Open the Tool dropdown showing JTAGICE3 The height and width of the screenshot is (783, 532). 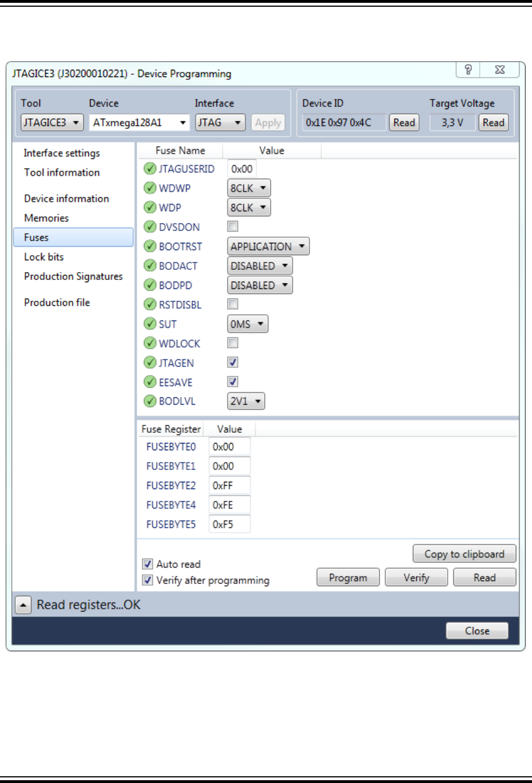[x=52, y=123]
